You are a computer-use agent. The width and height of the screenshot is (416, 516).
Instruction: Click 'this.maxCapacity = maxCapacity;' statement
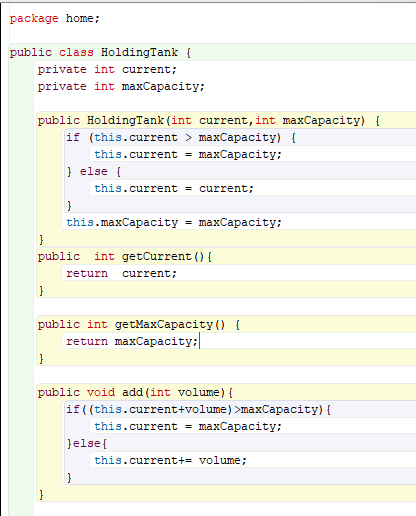pyautogui.click(x=174, y=222)
